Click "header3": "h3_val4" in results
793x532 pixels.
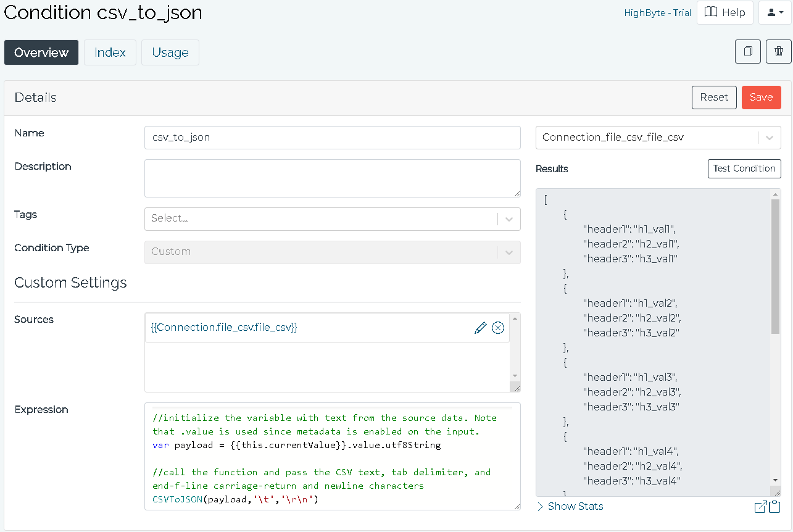[x=631, y=481]
